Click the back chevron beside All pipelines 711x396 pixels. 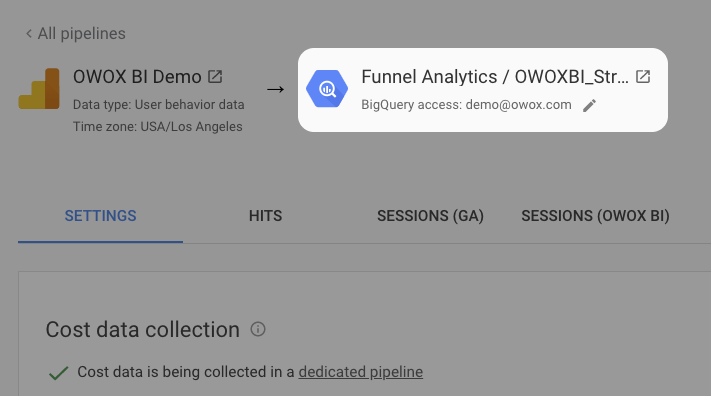pyautogui.click(x=29, y=34)
